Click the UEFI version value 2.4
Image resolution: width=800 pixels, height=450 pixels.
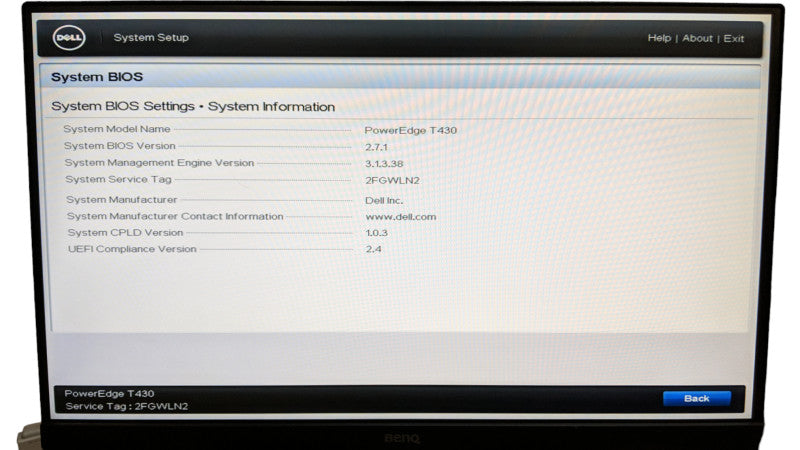coord(373,249)
